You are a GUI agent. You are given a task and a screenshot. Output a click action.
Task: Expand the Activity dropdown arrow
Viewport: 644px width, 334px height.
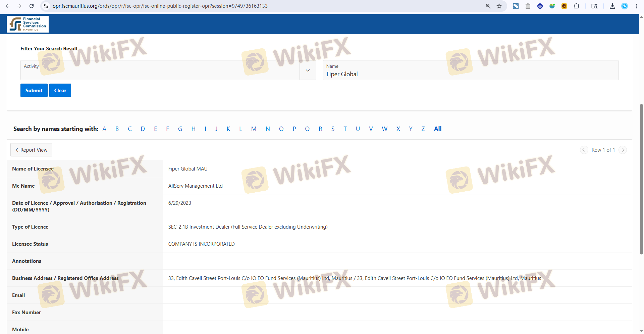[308, 70]
